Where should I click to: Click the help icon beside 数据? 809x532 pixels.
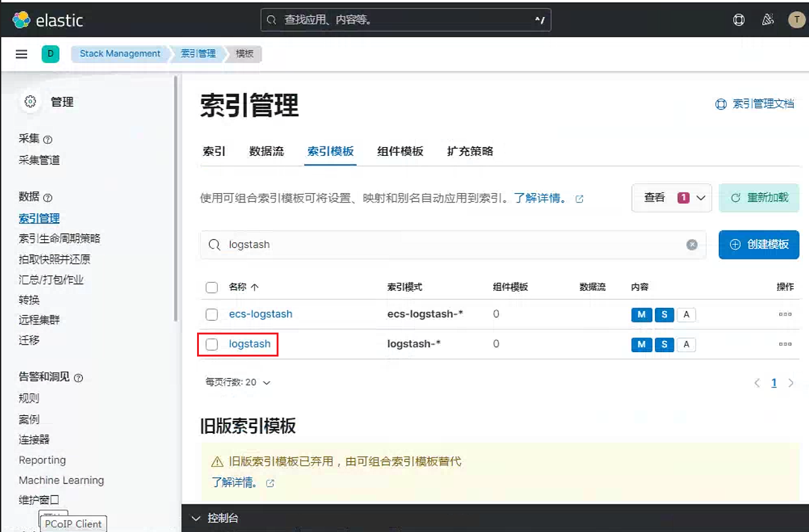pos(47,198)
